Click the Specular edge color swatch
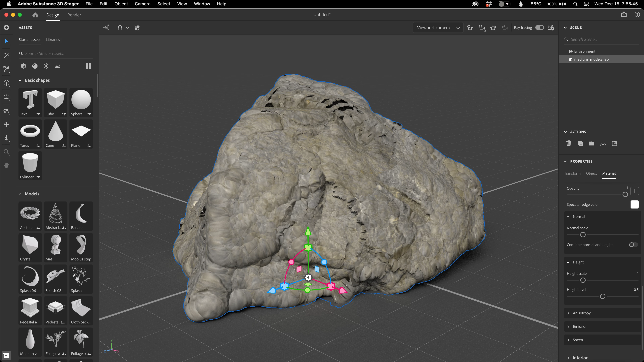The height and width of the screenshot is (362, 644). [634, 204]
